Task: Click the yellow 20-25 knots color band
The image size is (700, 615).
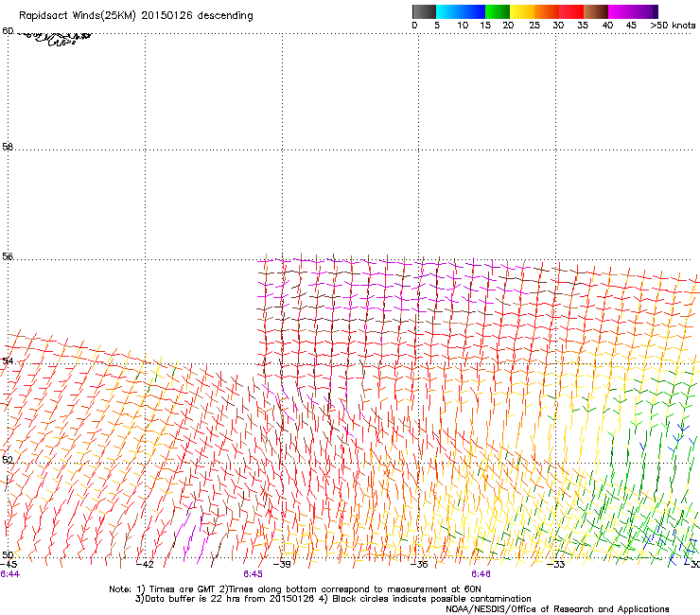Action: pyautogui.click(x=522, y=11)
